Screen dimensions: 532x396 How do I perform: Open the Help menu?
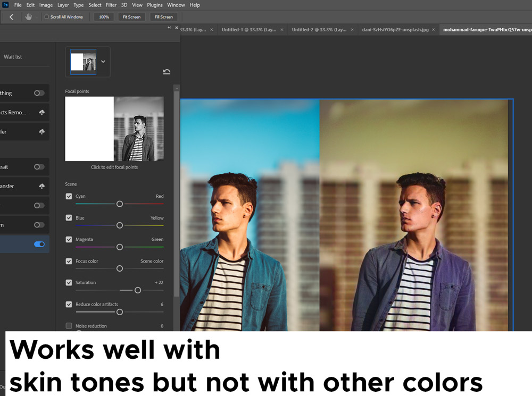click(195, 5)
